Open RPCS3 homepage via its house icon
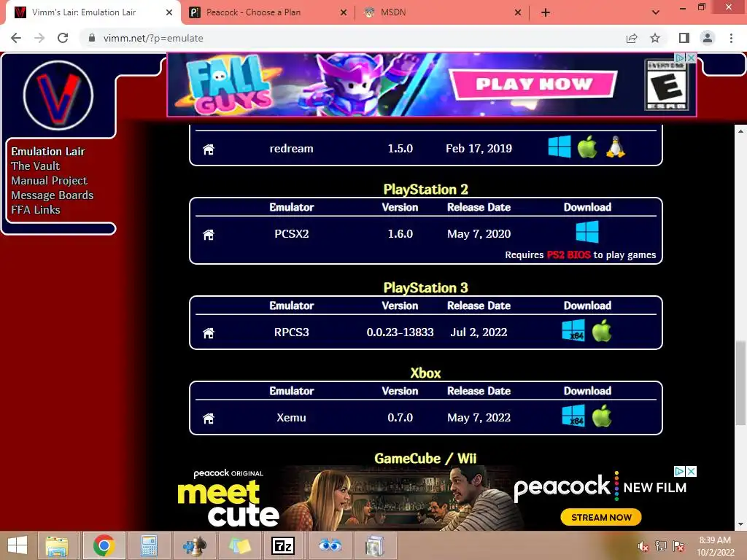747x560 pixels. tap(208, 332)
